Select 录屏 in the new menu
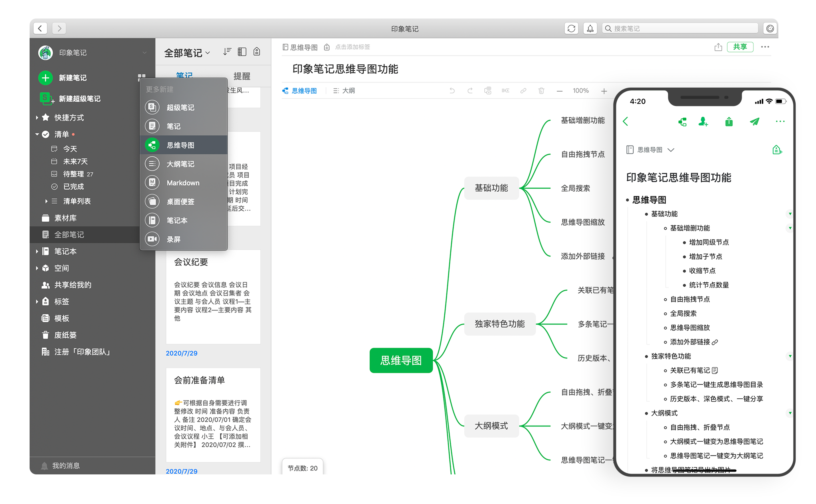Image resolution: width=816 pixels, height=504 pixels. pos(184,239)
